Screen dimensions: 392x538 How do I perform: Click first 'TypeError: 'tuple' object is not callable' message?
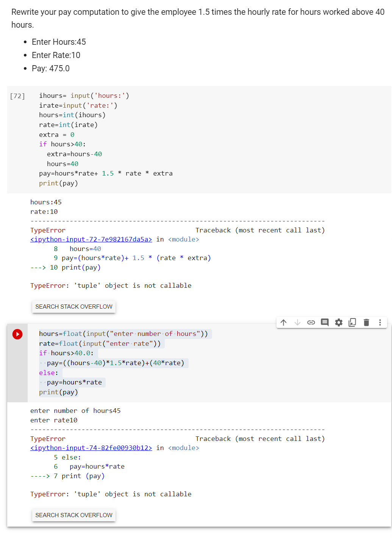tap(111, 285)
